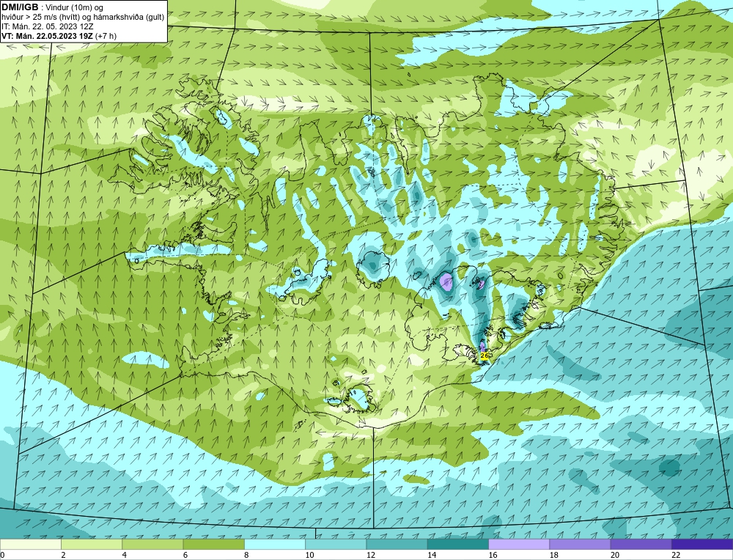Click the 'VT: Mán. 22.05.2023 19Z' text
The height and width of the screenshot is (560, 733).
coord(47,36)
